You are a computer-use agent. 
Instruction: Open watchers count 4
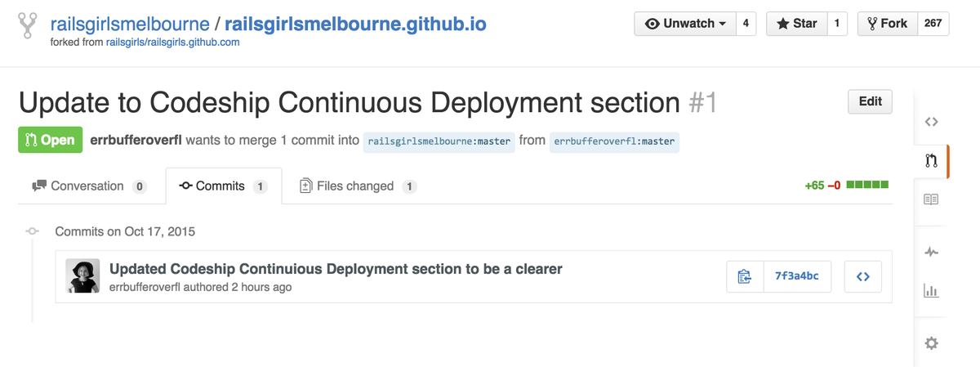[746, 24]
